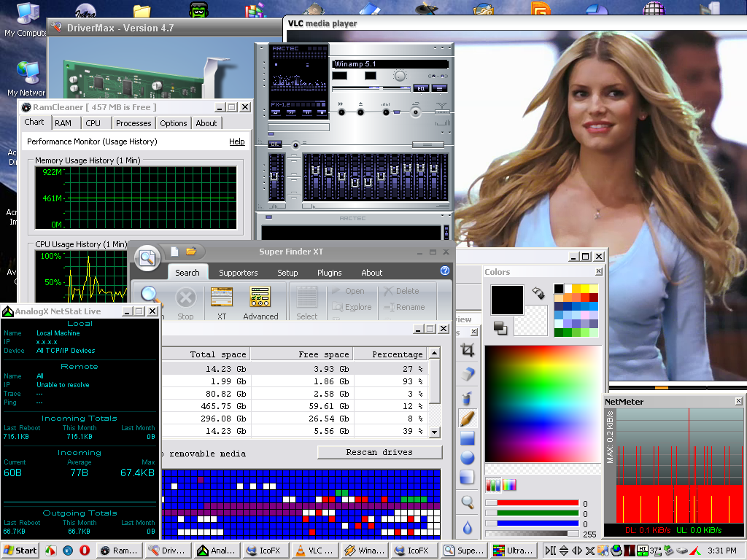Toggle the Winamp EQ window button
This screenshot has width=747, height=560.
[421, 88]
